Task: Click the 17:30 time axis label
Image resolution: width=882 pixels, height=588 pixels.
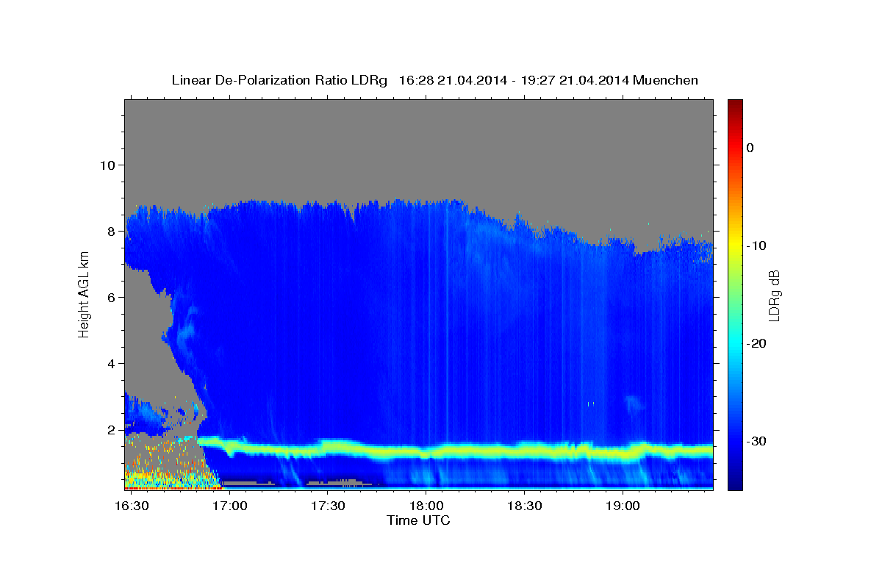Action: (328, 506)
